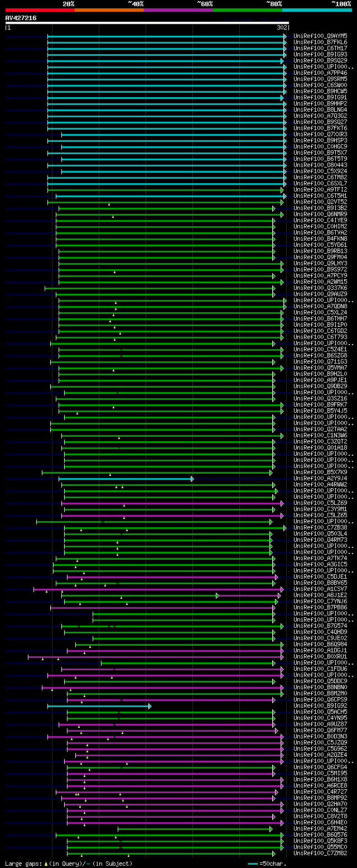Select hit label UniRef100_C1FDU6
The width and height of the screenshot is (357, 868).
(x=321, y=669)
